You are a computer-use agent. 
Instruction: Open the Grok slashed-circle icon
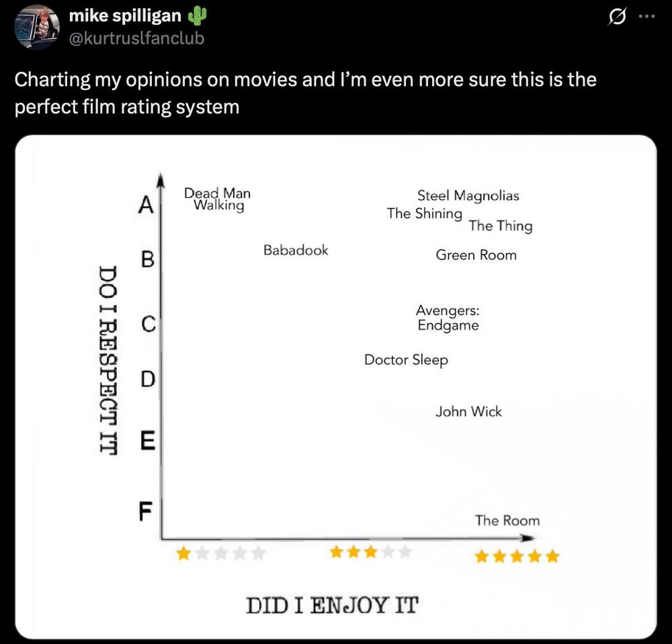617,17
